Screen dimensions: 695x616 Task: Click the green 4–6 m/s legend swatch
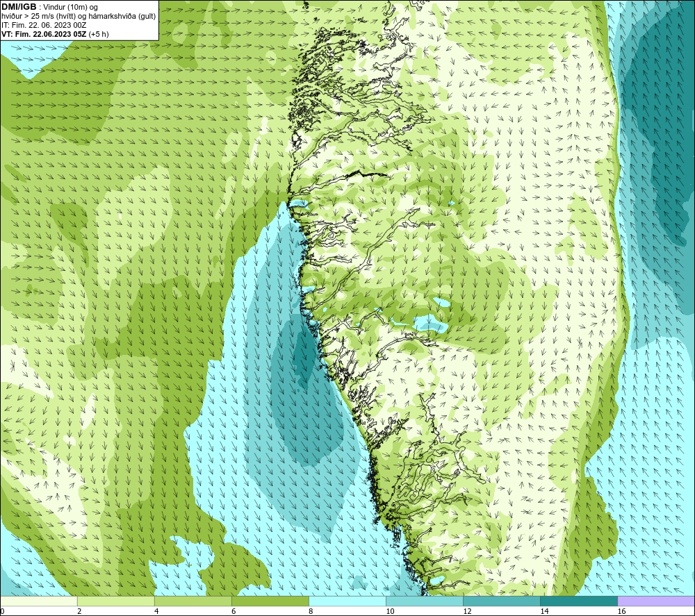pyautogui.click(x=193, y=601)
